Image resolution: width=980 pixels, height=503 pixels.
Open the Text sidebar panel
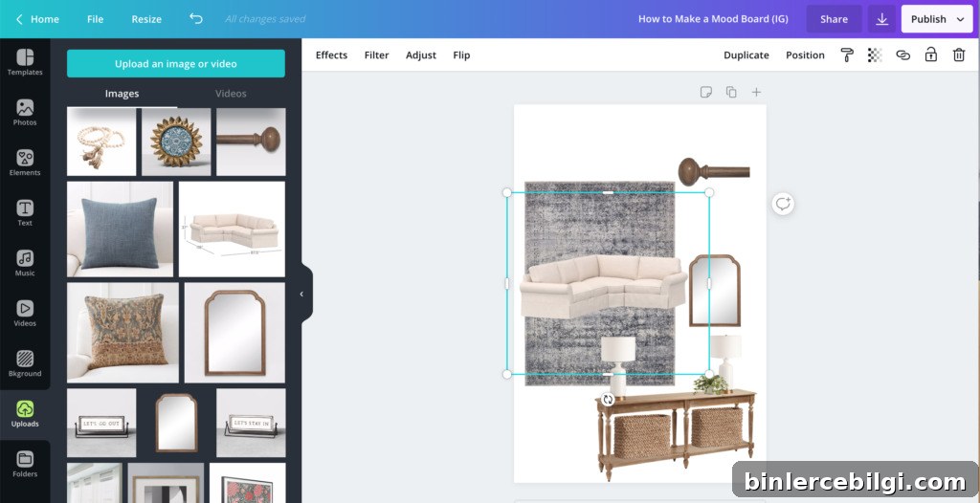coord(25,213)
